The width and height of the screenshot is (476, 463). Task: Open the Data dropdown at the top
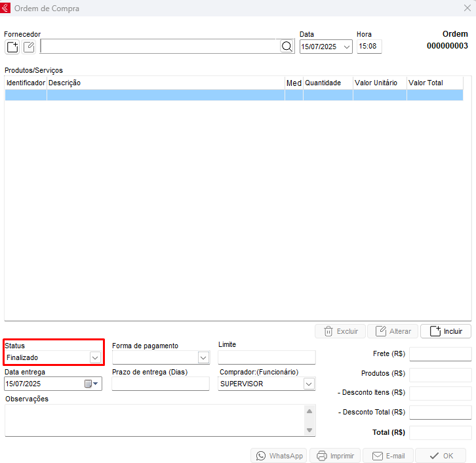[x=346, y=47]
